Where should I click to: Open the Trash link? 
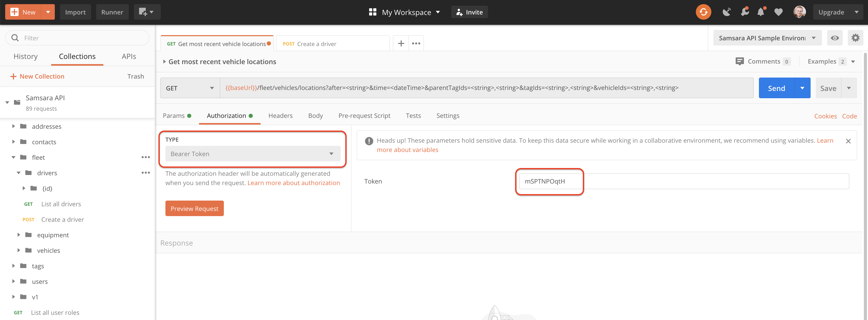[135, 77]
